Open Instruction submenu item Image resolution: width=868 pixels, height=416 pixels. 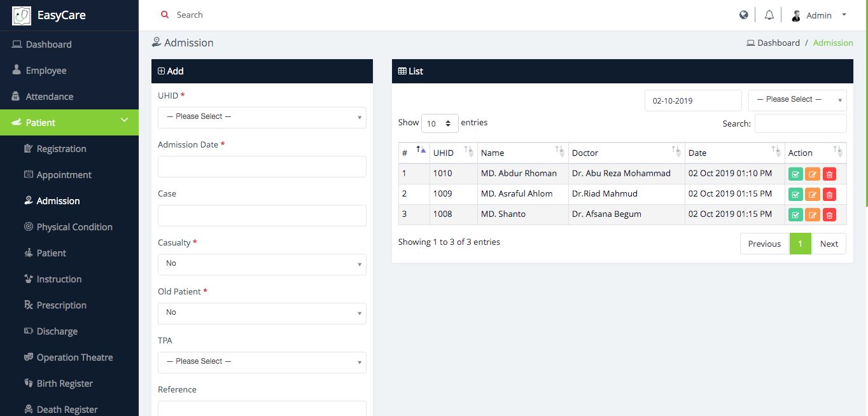click(69, 279)
